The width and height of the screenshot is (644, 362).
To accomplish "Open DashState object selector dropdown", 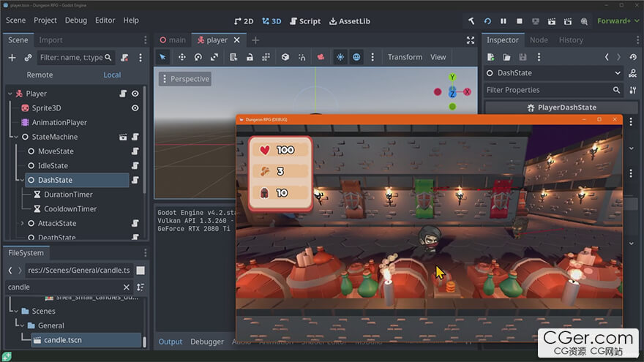I will click(x=554, y=73).
